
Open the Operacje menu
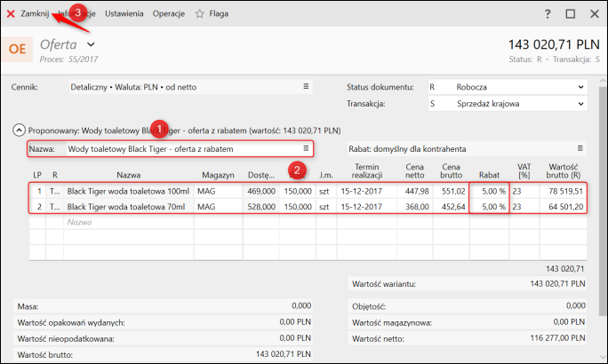[169, 14]
